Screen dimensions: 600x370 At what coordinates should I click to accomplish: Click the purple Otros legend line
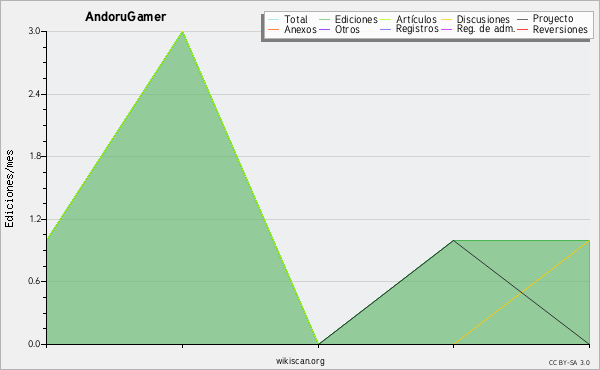pos(324,29)
